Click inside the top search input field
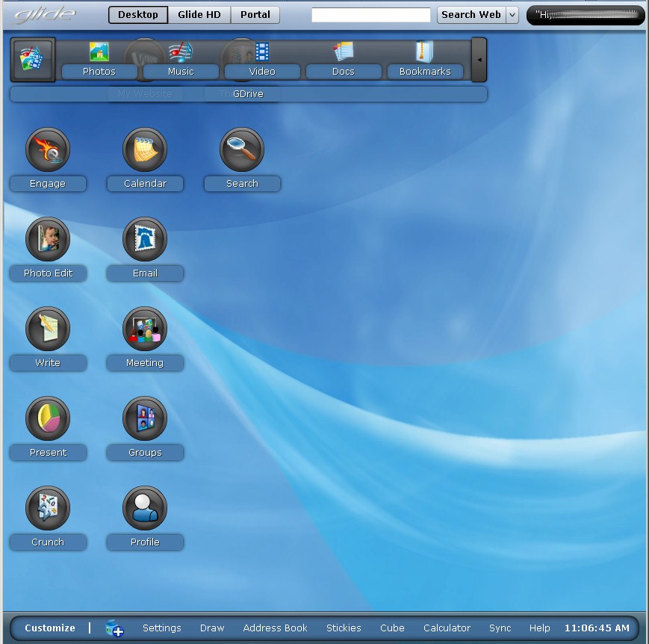Image resolution: width=649 pixels, height=644 pixels. pos(371,15)
